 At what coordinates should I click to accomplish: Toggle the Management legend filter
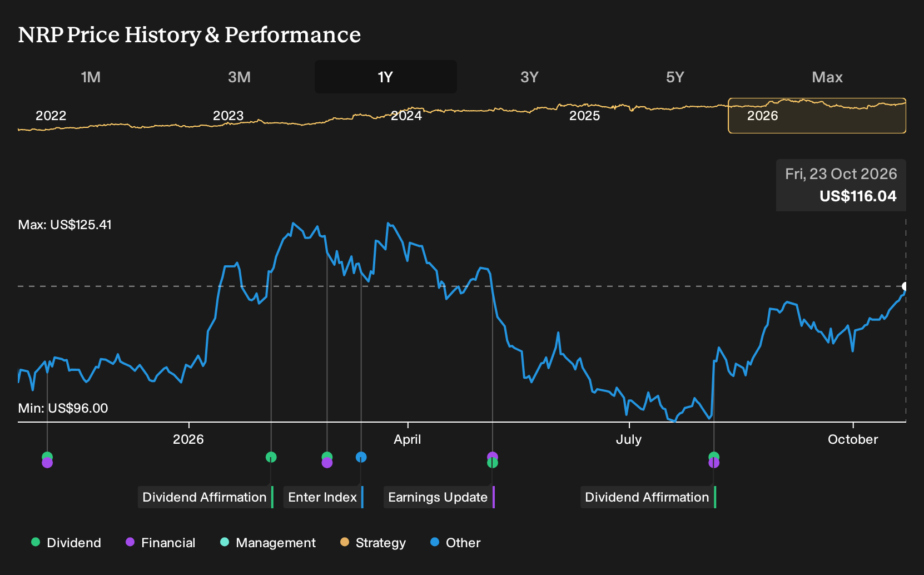pos(268,543)
